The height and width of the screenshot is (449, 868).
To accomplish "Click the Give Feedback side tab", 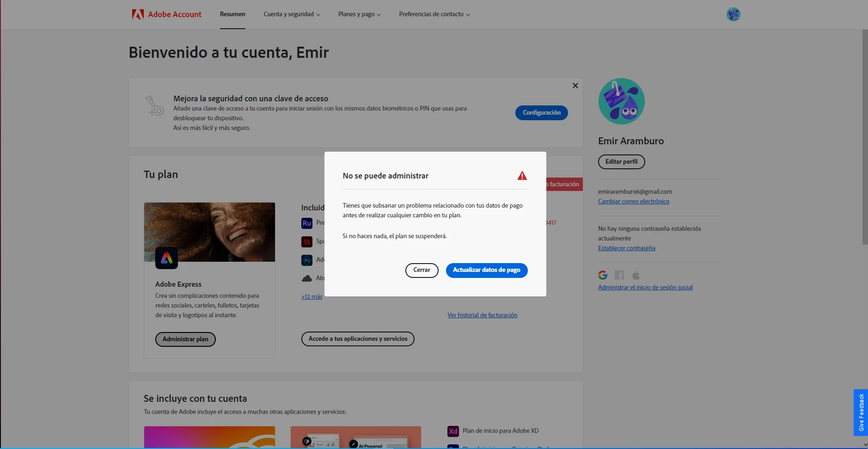I will (861, 412).
